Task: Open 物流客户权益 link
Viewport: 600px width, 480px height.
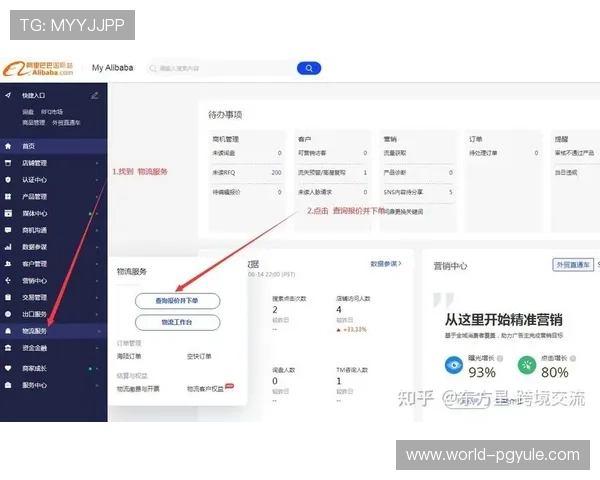Action: 205,389
